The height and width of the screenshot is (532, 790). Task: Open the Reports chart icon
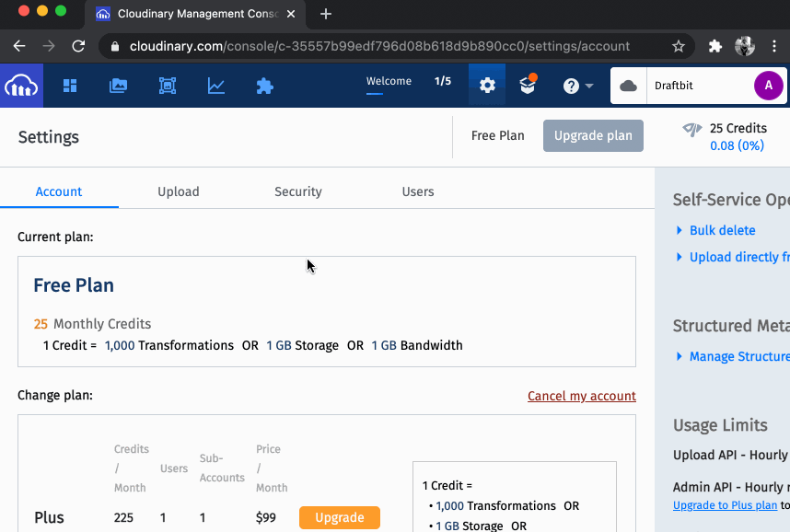pos(216,86)
